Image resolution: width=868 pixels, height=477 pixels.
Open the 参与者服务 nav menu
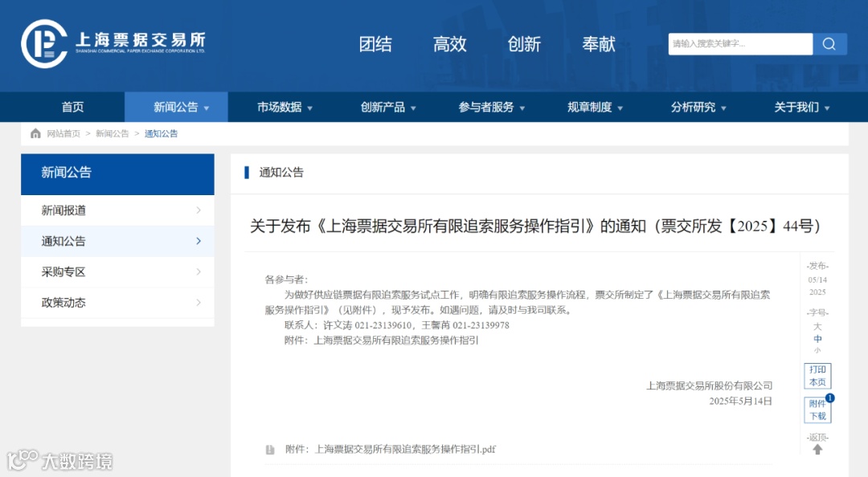pos(486,107)
